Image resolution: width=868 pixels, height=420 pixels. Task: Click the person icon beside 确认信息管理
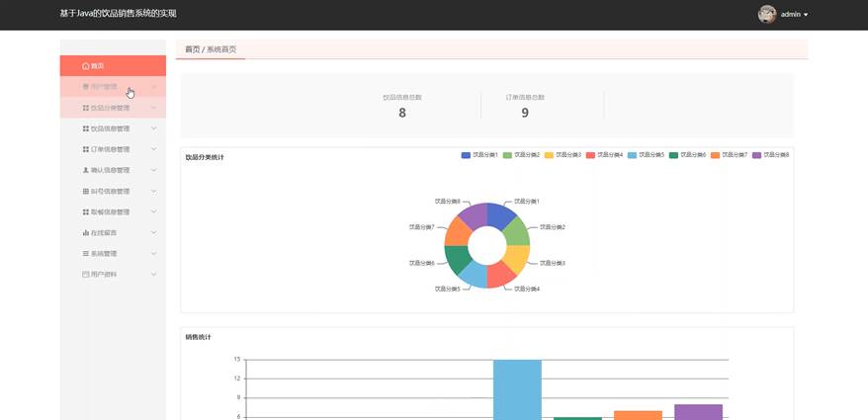point(85,170)
